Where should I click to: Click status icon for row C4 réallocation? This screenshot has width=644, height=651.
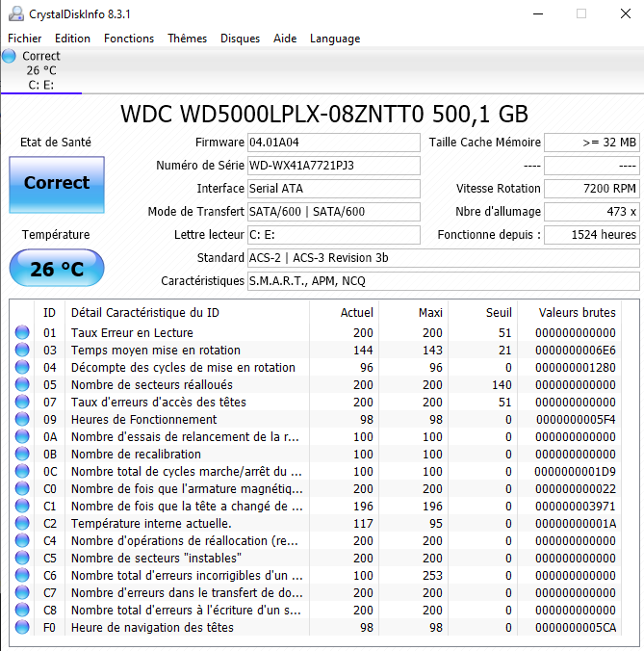tap(22, 540)
